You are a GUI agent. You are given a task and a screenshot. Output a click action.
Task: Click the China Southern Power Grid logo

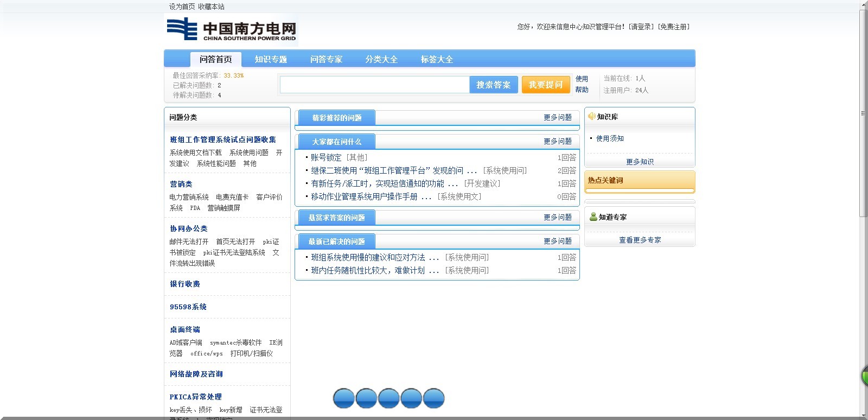pos(231,29)
